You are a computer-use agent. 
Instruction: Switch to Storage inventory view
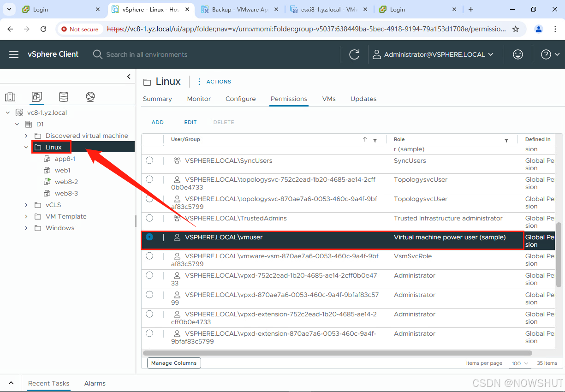click(64, 97)
